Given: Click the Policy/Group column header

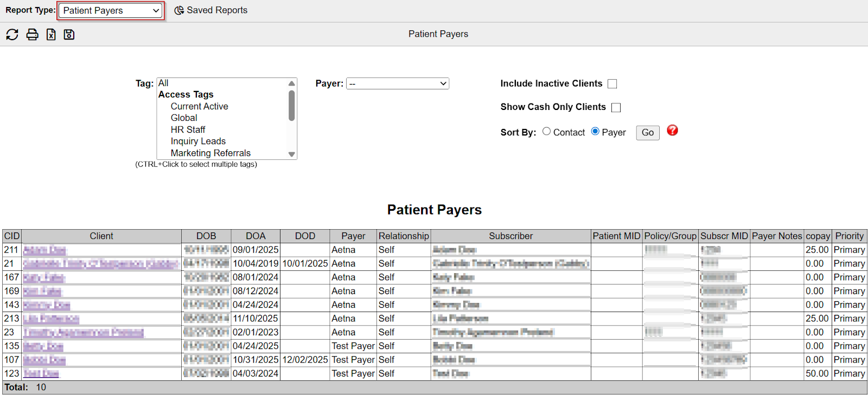Looking at the screenshot, I should (670, 236).
